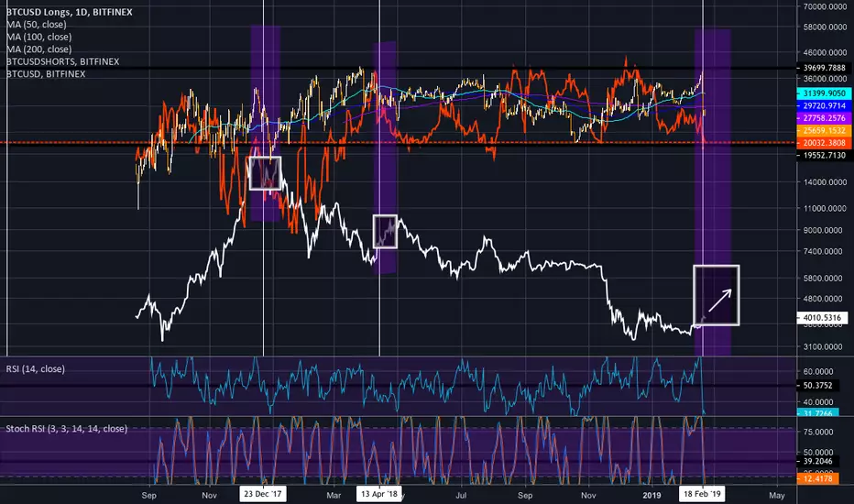Click the 5800.0000 price axis value

tap(825, 278)
